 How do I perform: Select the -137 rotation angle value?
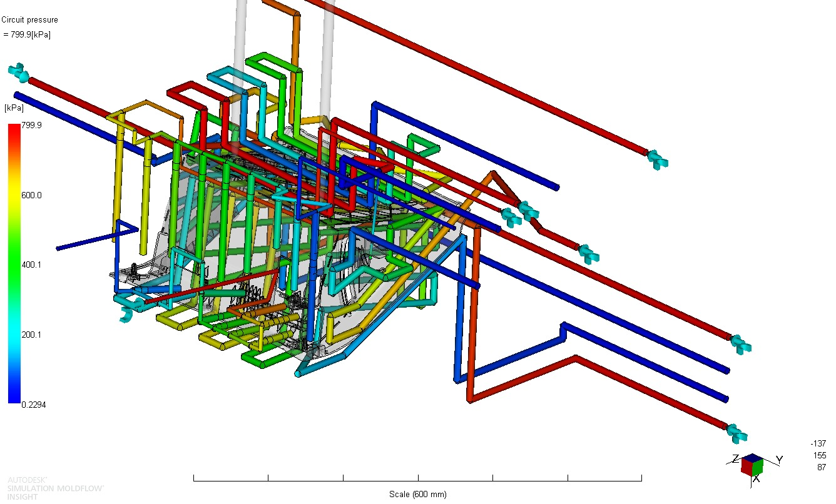(x=818, y=443)
